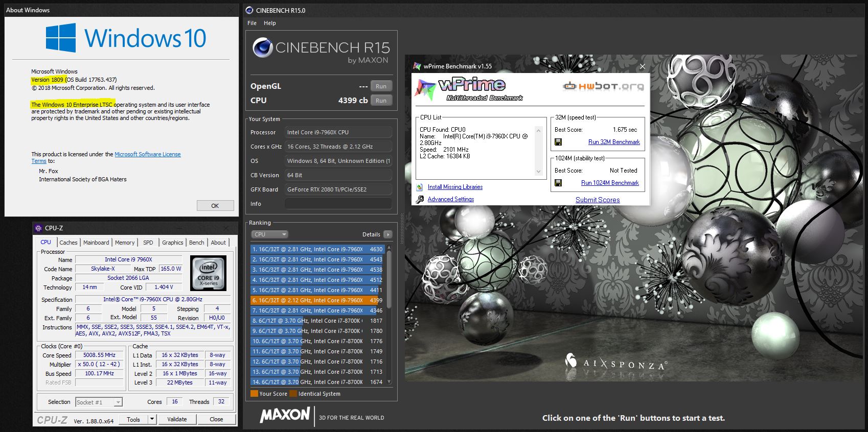Switch to the Memory tab in CPU-Z
Screen dimensions: 868x432
[x=125, y=243]
